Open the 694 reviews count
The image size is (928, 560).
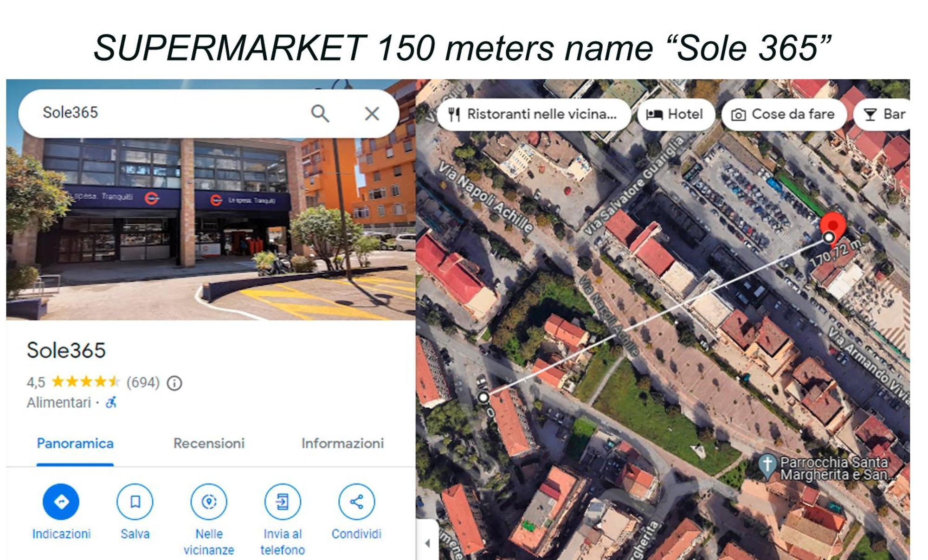(143, 382)
